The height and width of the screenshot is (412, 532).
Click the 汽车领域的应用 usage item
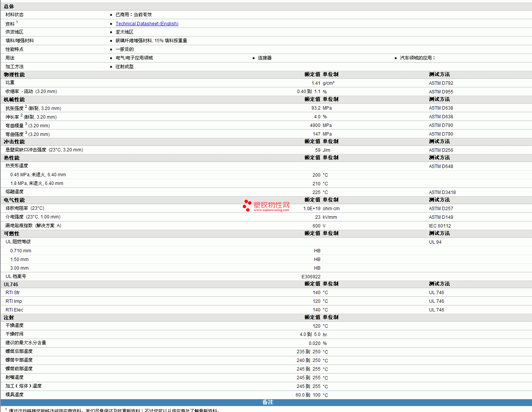pyautogui.click(x=417, y=58)
